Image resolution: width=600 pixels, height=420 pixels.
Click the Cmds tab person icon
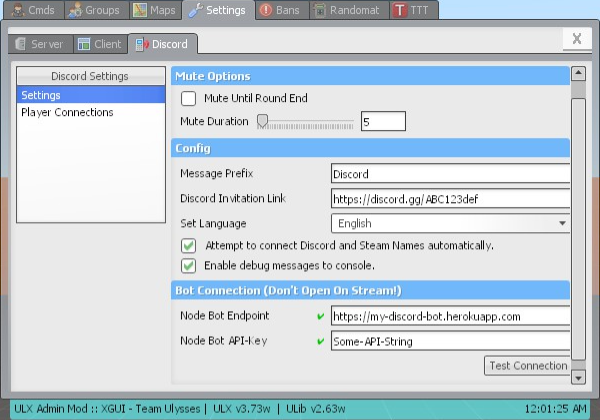18,10
